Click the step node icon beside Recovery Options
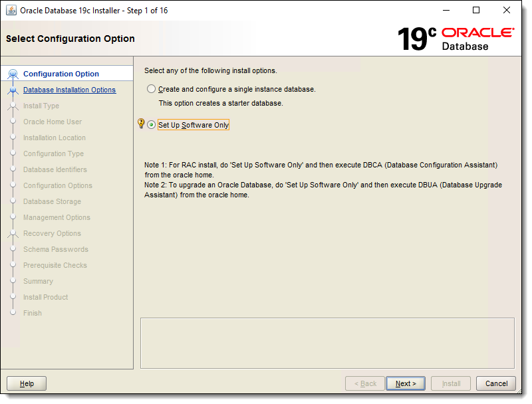532x404 pixels. coord(14,233)
